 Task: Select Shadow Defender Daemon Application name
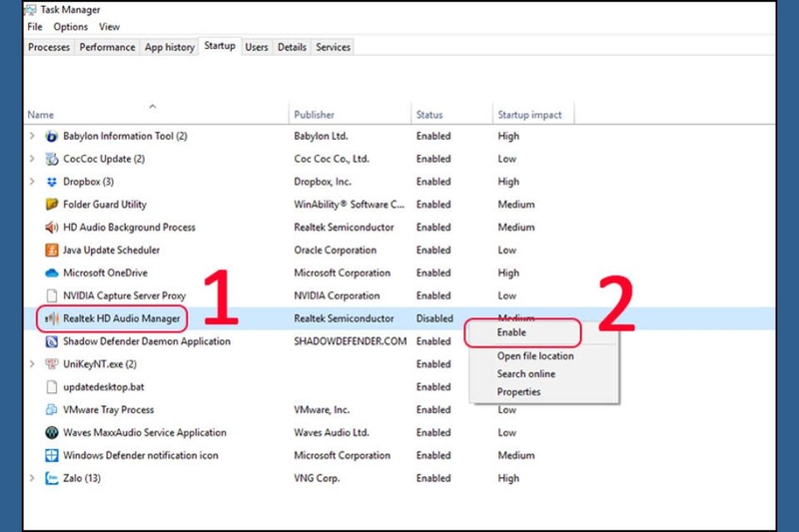tap(147, 341)
